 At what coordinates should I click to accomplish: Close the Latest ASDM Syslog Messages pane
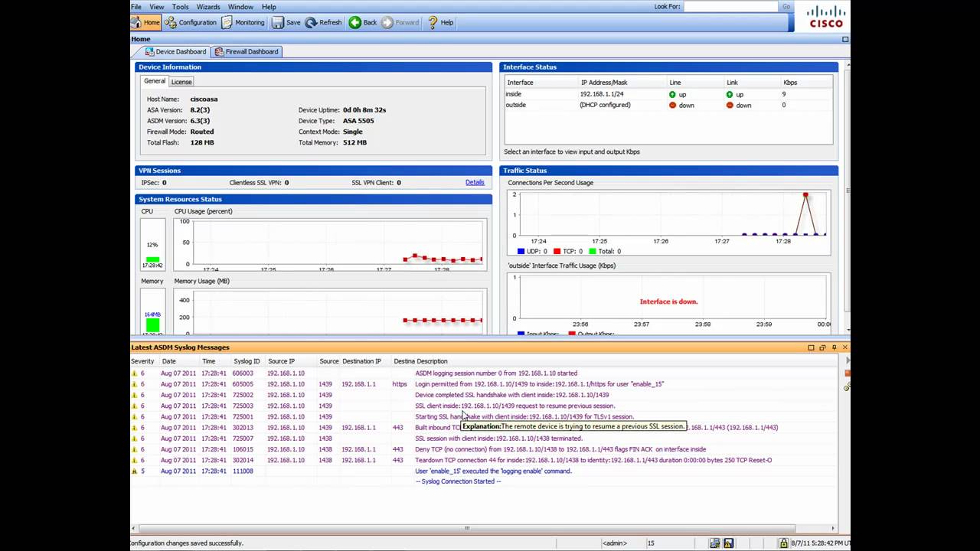click(845, 347)
